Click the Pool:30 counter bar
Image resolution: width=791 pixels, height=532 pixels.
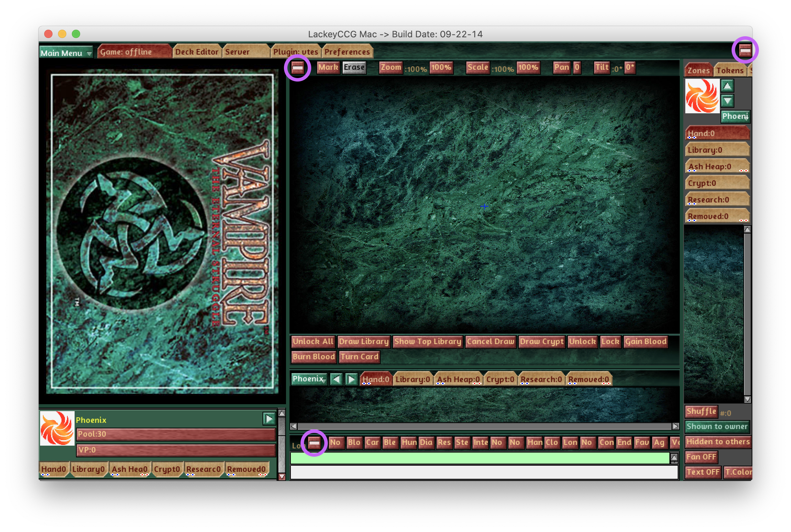click(x=176, y=434)
